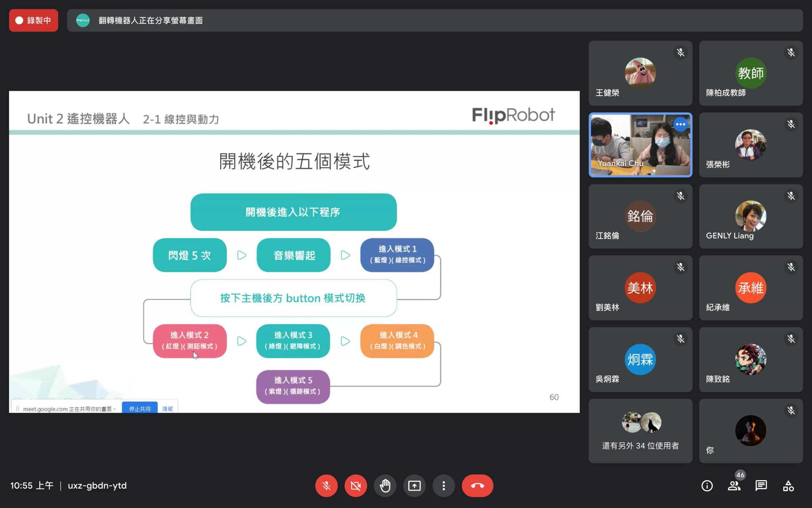Raise hand in the meeting

click(385, 485)
